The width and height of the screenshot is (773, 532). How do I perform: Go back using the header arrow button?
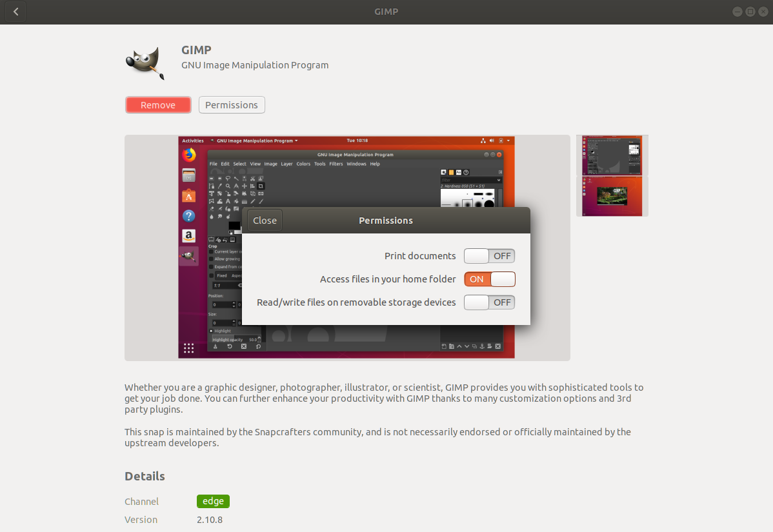15,12
